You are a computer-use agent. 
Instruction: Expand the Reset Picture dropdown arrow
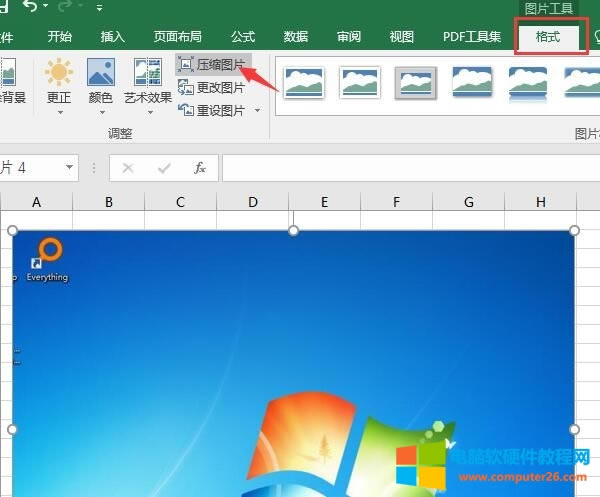point(257,110)
